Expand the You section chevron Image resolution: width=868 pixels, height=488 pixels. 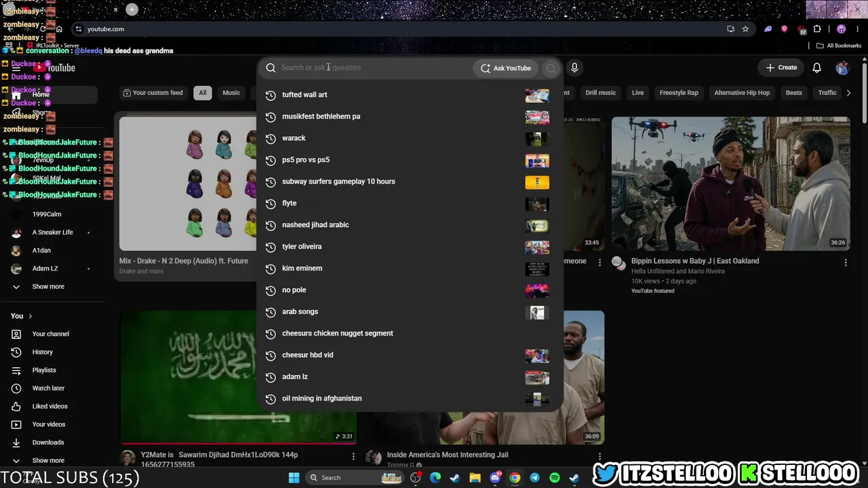(x=30, y=316)
